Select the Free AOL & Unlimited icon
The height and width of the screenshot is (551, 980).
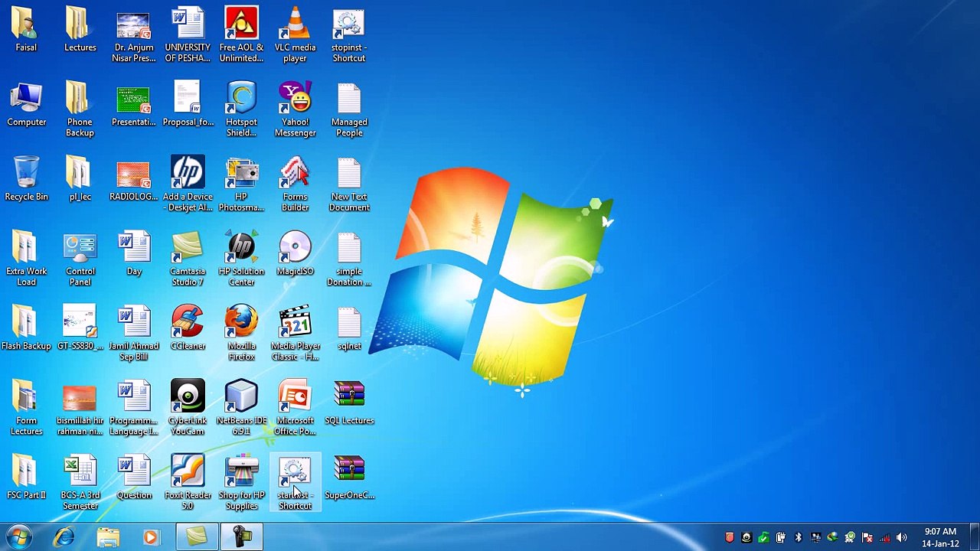click(241, 35)
